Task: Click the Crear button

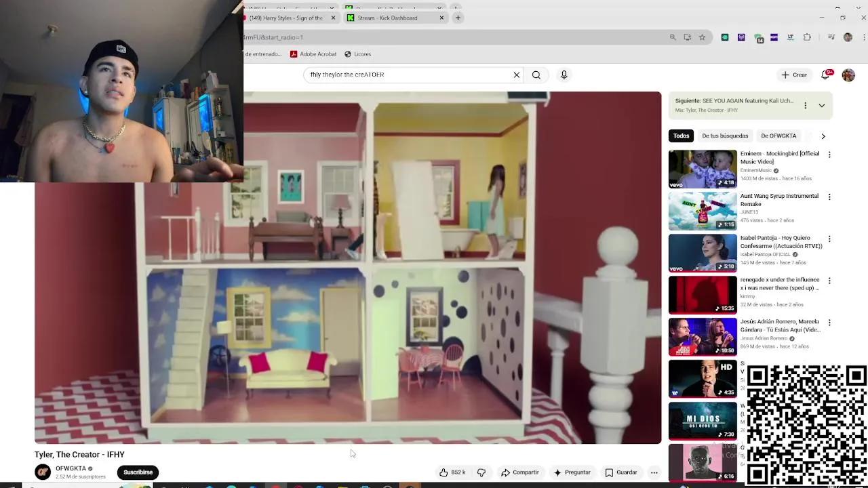Action: pyautogui.click(x=794, y=75)
